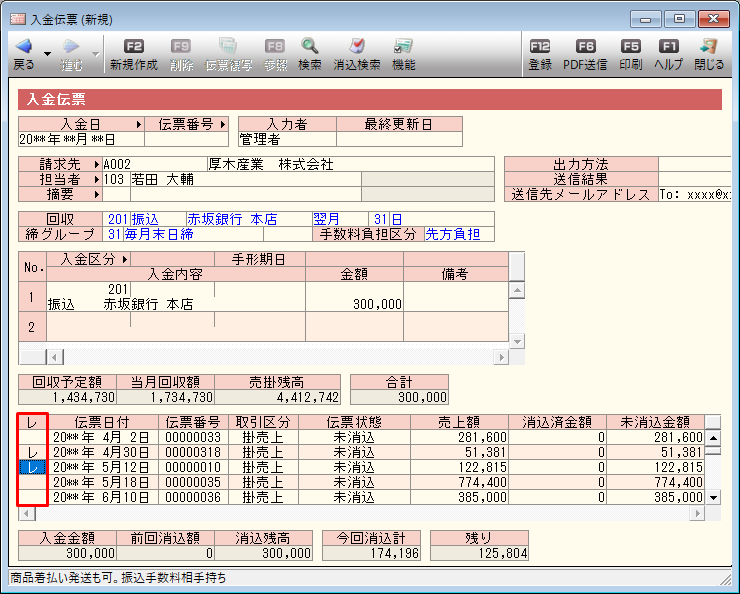This screenshot has width=740, height=594.
Task: Click the 伝票日付 column header
Action: [103, 422]
